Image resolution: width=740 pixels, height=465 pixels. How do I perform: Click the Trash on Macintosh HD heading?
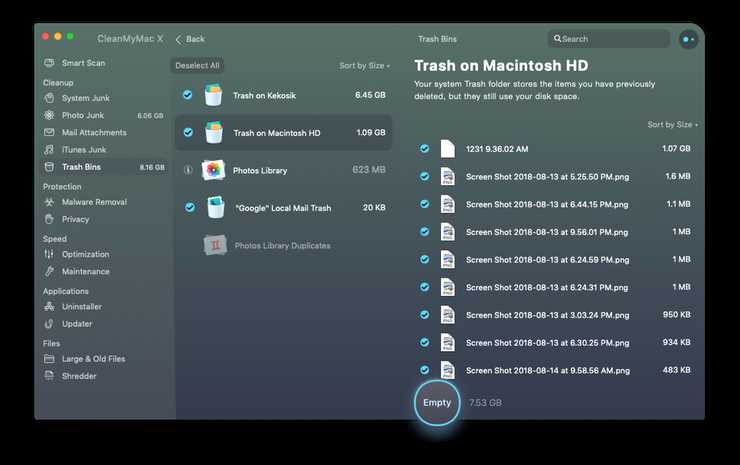pyautogui.click(x=501, y=66)
